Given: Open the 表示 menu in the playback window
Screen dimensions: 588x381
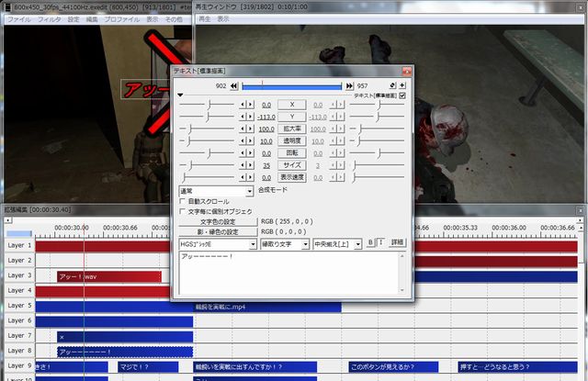Looking at the screenshot, I should 222,18.
